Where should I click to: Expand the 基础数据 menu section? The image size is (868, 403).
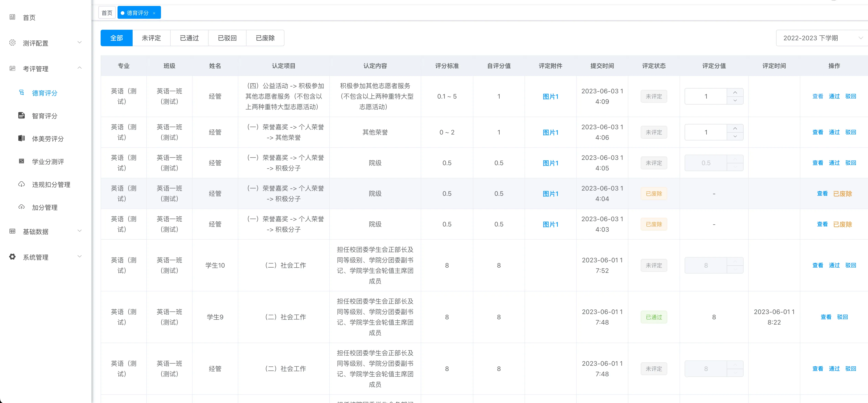click(x=80, y=231)
